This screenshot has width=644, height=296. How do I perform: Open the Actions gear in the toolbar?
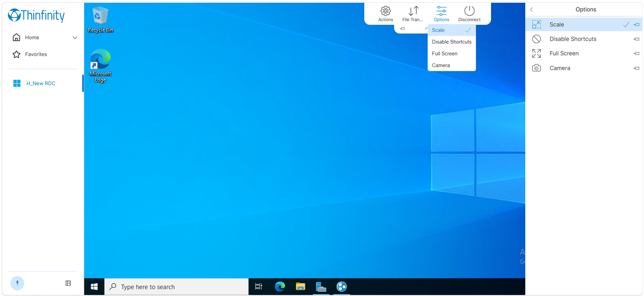[x=385, y=14]
